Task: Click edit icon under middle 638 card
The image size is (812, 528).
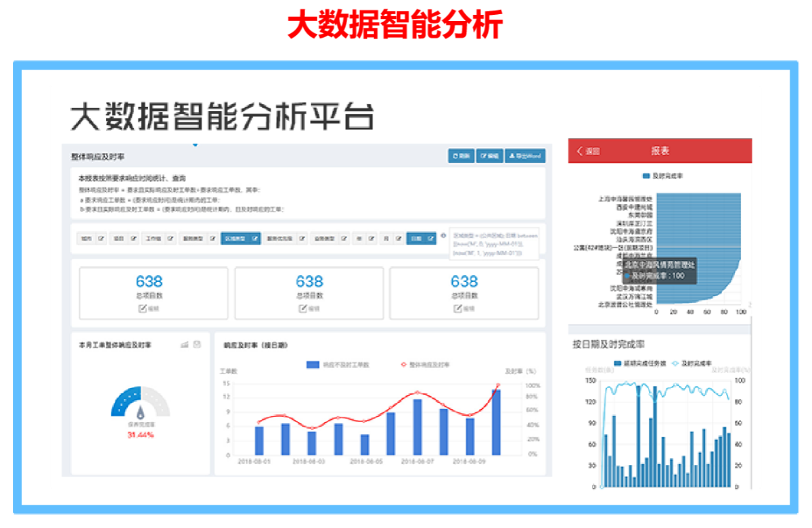Action: [303, 308]
